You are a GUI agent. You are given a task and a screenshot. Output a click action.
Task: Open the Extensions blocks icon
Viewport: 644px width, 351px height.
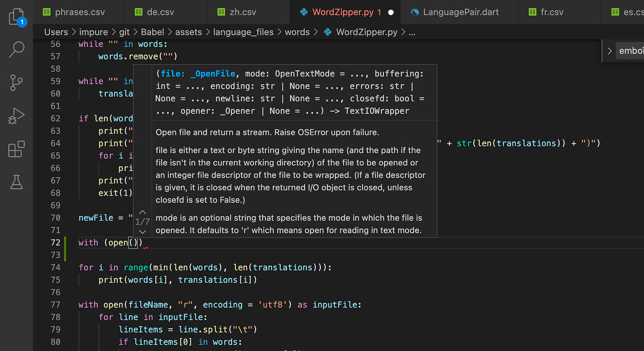(x=17, y=149)
